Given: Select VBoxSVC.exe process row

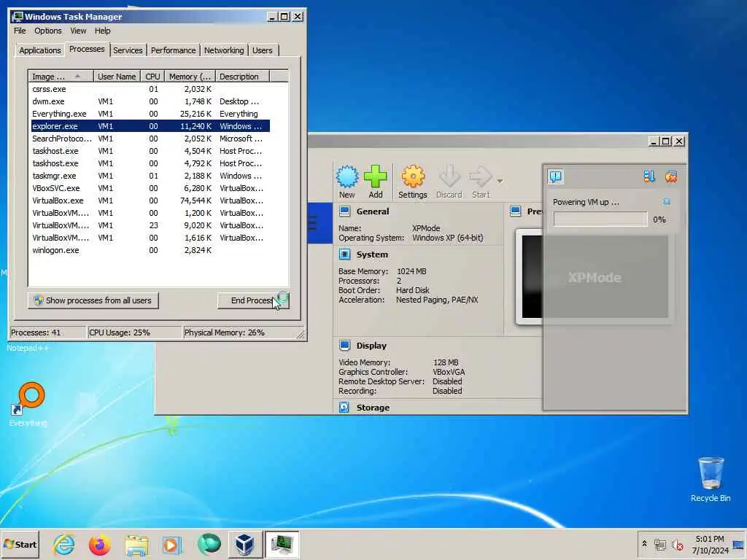Looking at the screenshot, I should pos(150,188).
